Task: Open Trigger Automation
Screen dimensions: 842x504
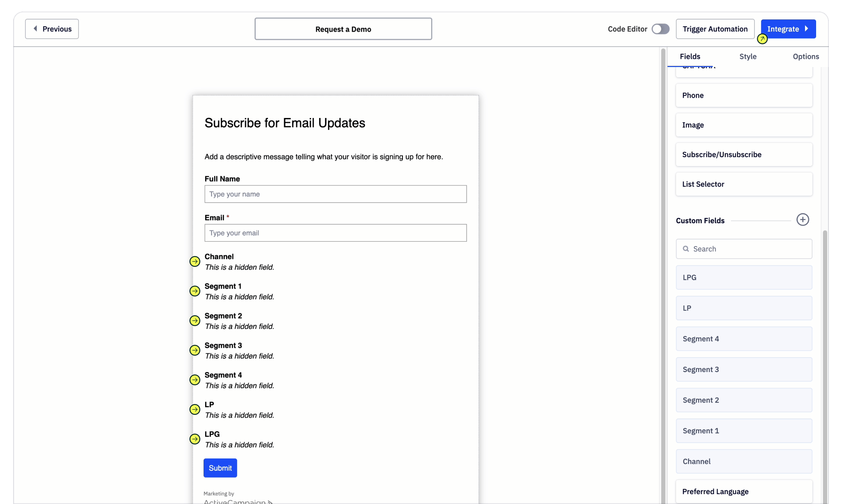Action: [x=715, y=29]
